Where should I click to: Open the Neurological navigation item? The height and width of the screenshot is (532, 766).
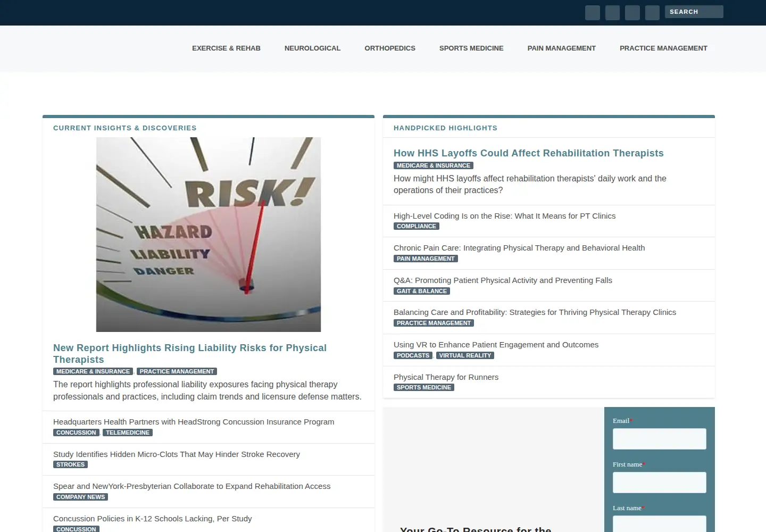pyautogui.click(x=312, y=48)
